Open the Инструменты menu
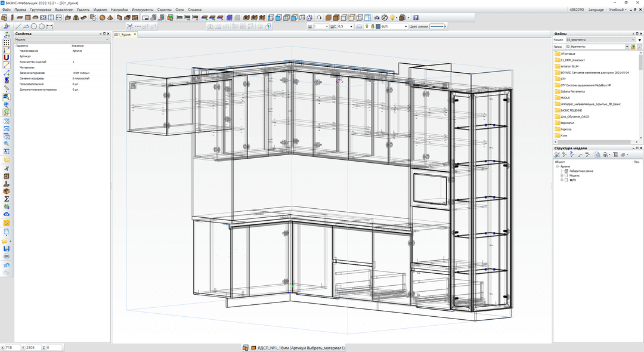The width and height of the screenshot is (644, 352). 142,10
